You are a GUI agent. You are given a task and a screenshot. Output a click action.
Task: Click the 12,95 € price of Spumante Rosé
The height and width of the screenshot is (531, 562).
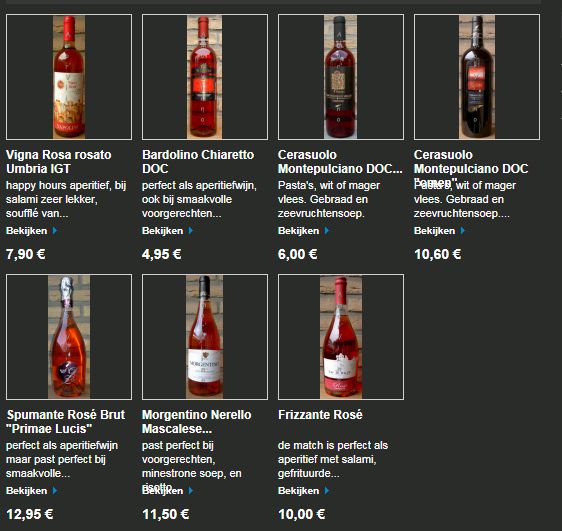30,515
